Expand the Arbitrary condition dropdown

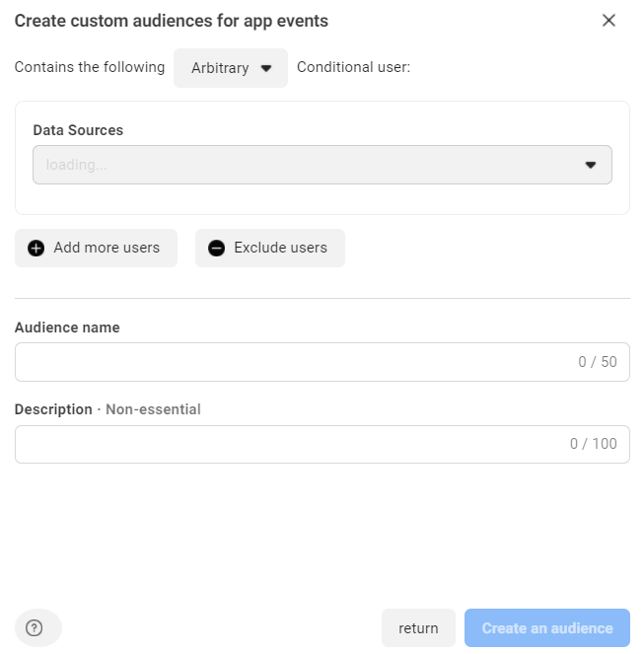(x=231, y=68)
